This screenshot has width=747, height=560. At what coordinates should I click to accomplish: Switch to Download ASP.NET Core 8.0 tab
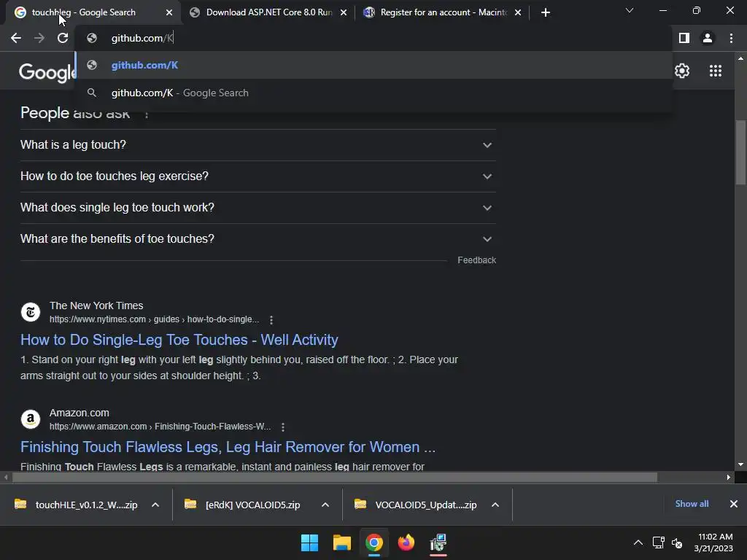point(268,12)
